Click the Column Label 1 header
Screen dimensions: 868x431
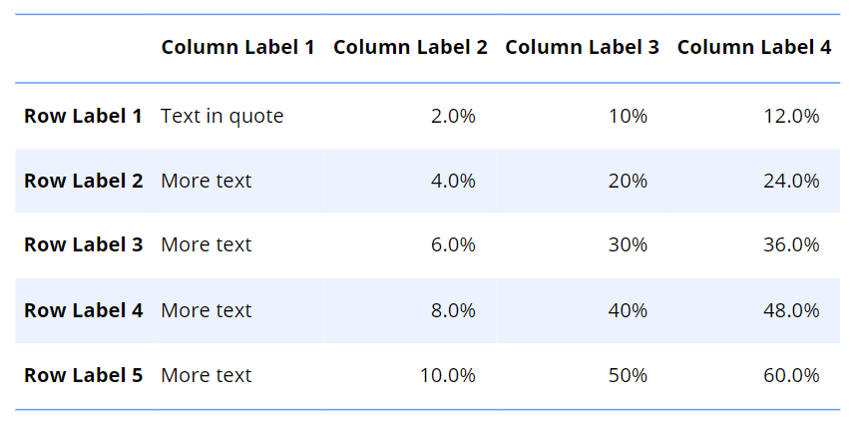(237, 47)
